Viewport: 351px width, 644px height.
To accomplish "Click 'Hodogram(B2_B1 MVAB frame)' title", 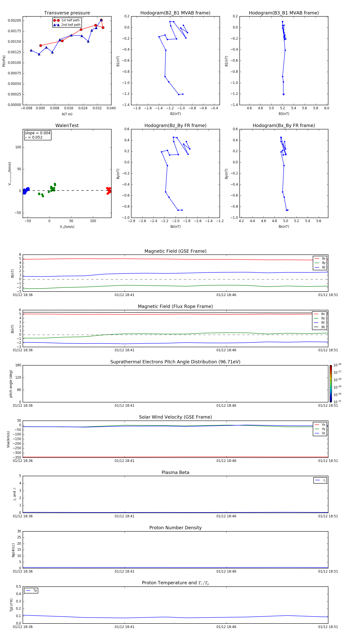I will (x=175, y=13).
